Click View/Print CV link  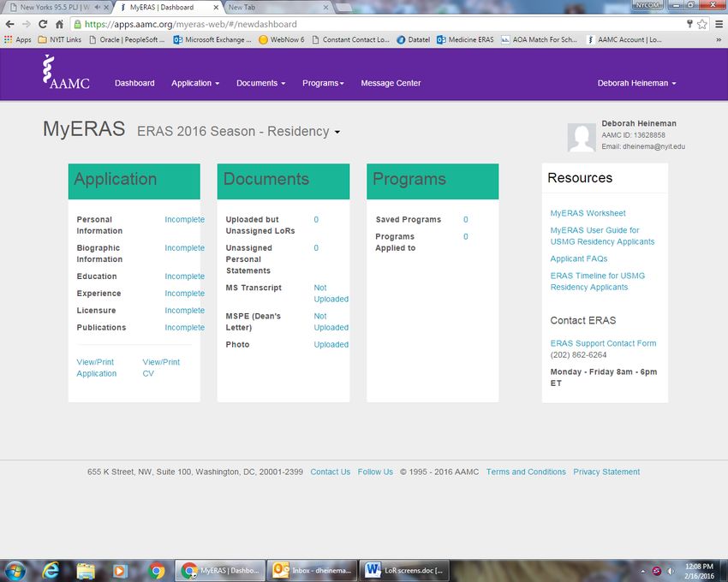click(161, 367)
